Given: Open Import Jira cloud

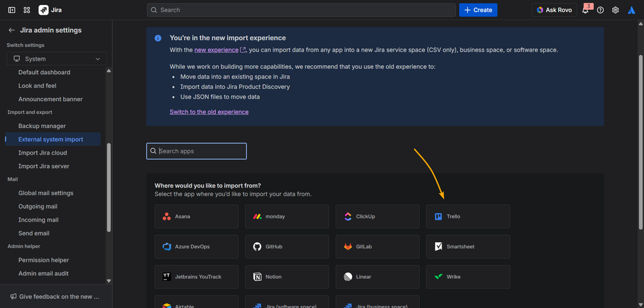Looking at the screenshot, I should (43, 153).
